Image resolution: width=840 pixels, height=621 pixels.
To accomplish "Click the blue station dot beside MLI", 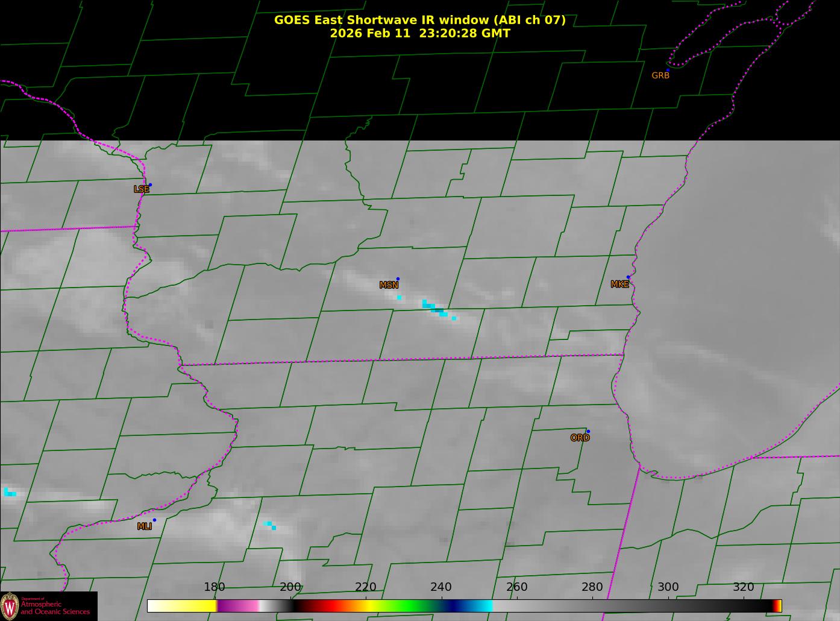I will coord(154,520).
